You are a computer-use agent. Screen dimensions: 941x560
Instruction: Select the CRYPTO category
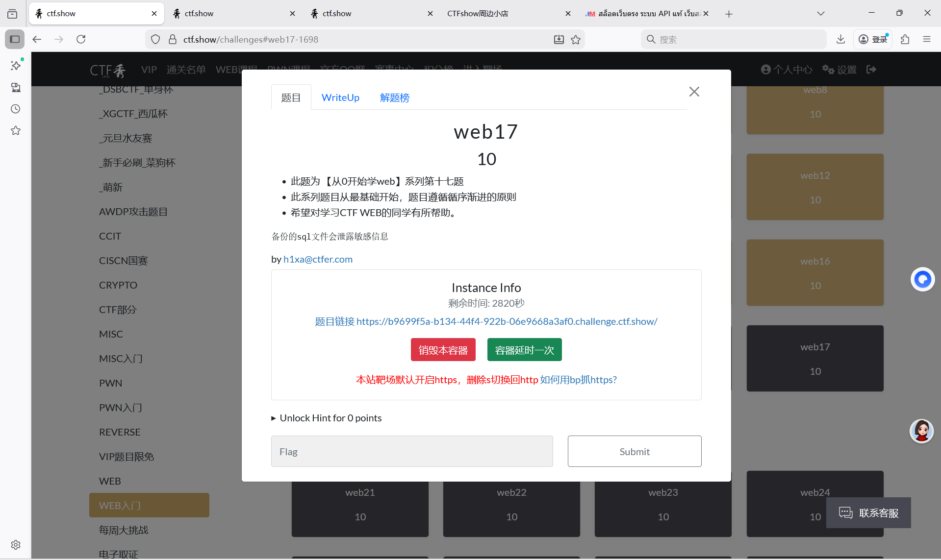pos(118,285)
